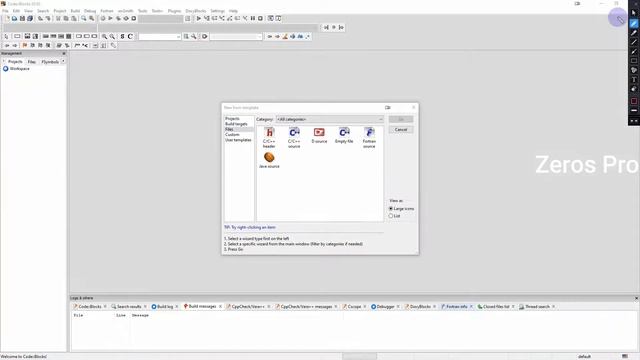
Task: Click the Rebuild toolbar icon
Action: [126, 18]
